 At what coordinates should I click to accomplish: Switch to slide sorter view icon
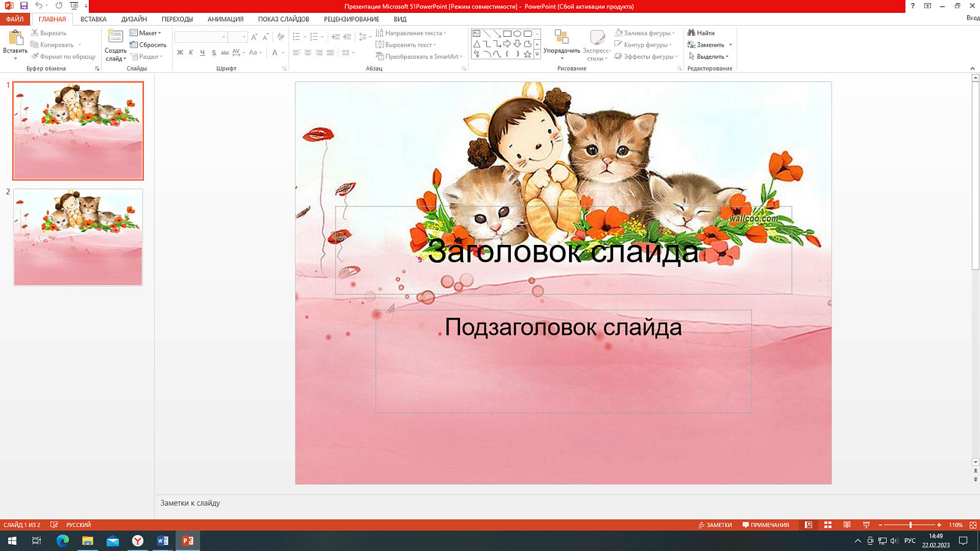tap(827, 525)
